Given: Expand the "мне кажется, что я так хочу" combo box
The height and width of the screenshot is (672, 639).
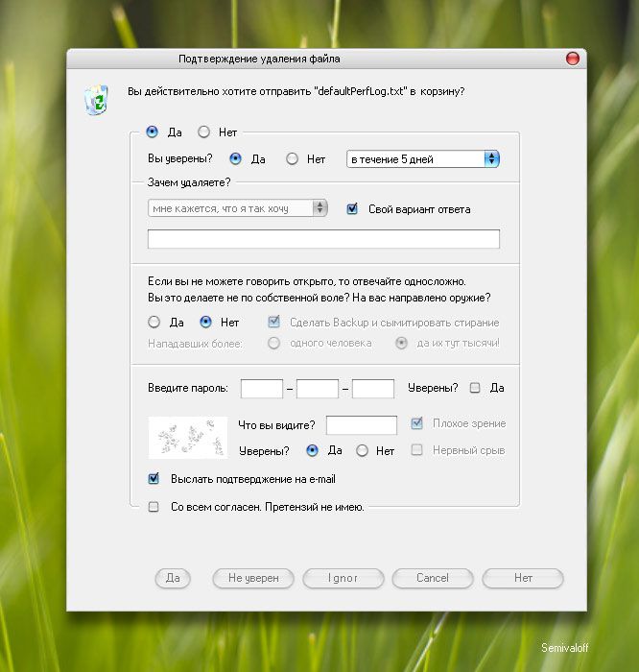Looking at the screenshot, I should click(238, 208).
